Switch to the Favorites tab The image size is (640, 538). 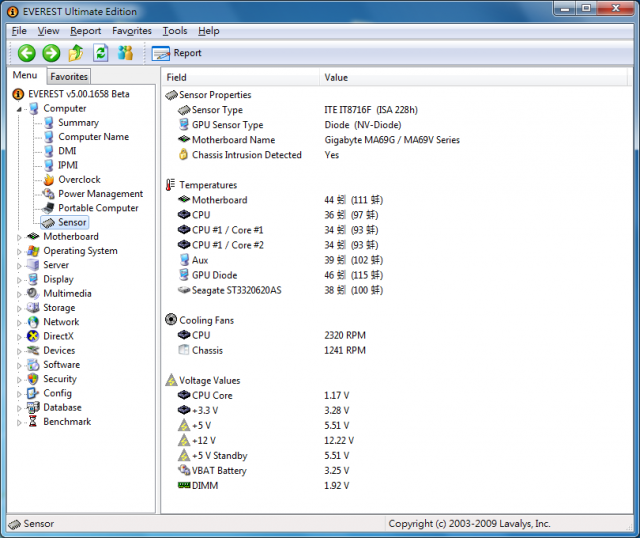tap(69, 76)
